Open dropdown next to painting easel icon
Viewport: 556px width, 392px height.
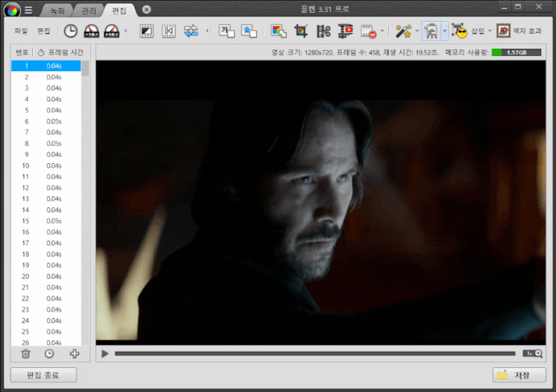[x=445, y=31]
